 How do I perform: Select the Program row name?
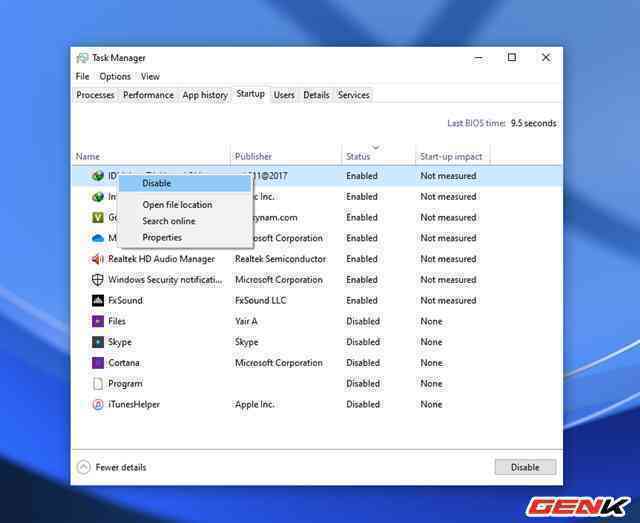[x=125, y=383]
